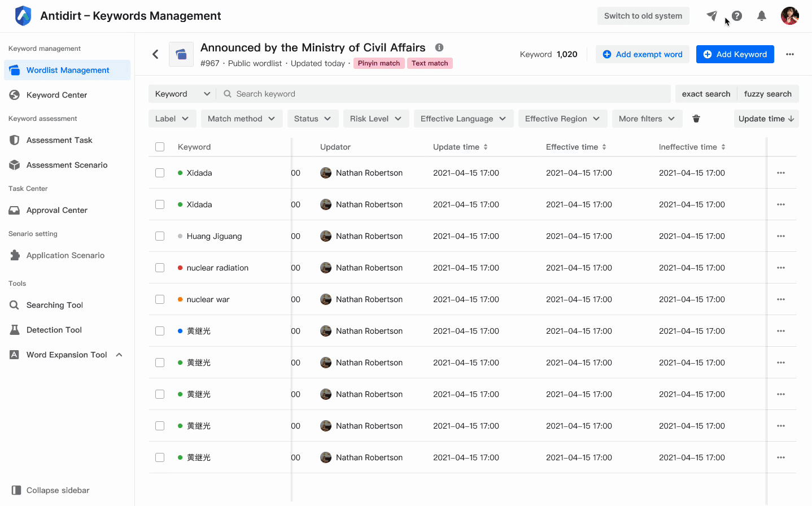The image size is (812, 506).
Task: Clear filters with the trash icon
Action: [696, 119]
